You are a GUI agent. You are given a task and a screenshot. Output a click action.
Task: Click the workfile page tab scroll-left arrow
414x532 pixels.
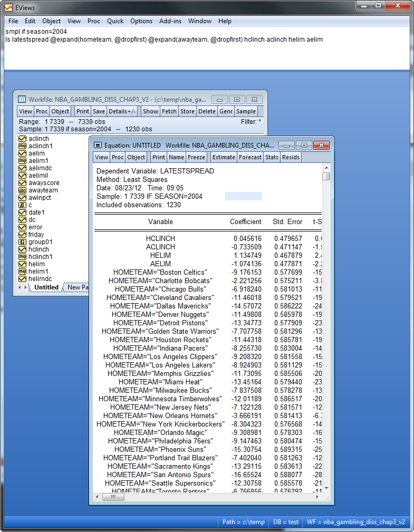20,287
